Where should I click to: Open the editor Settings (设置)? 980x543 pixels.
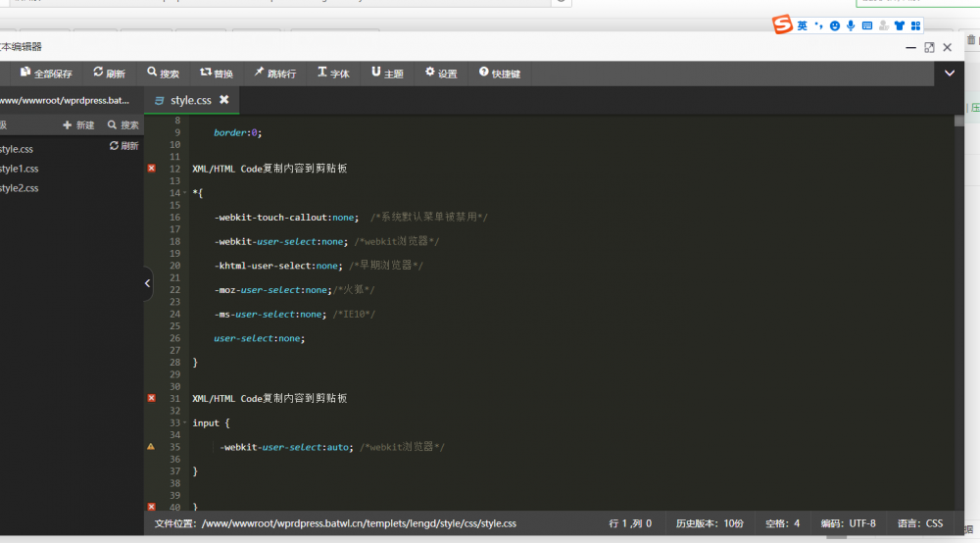[x=441, y=74]
